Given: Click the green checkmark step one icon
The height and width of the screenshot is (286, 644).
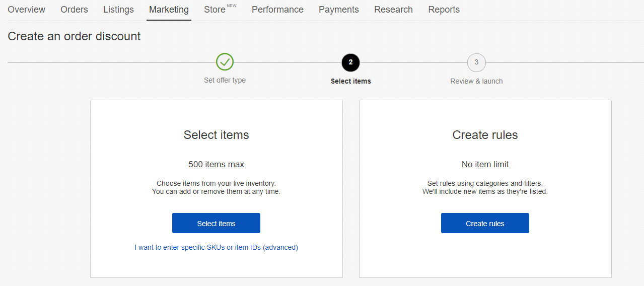Looking at the screenshot, I should pyautogui.click(x=225, y=62).
